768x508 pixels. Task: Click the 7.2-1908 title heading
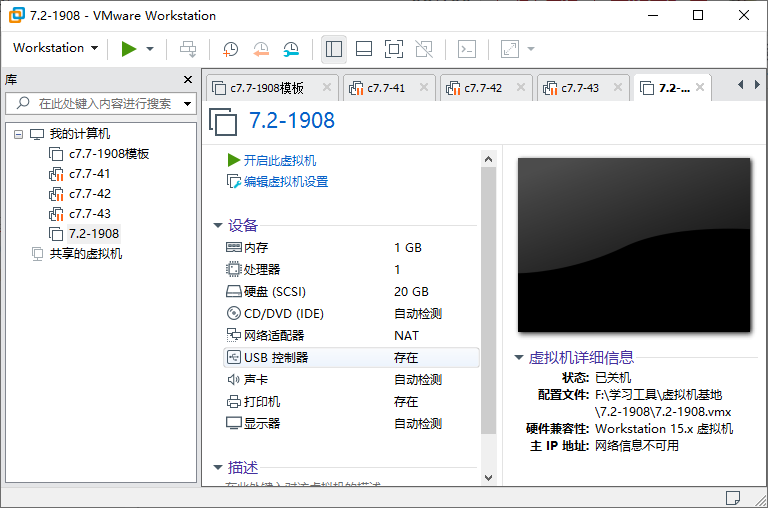[x=292, y=121]
